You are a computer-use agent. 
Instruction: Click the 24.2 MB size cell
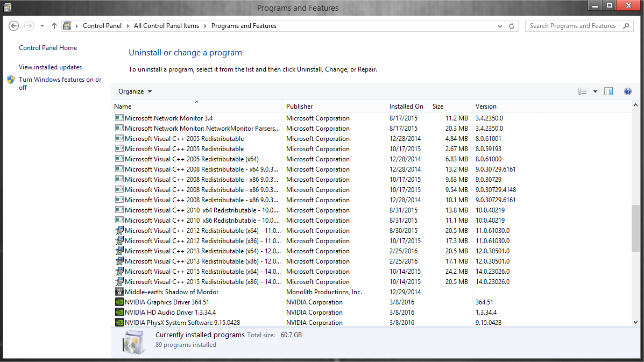pos(457,271)
